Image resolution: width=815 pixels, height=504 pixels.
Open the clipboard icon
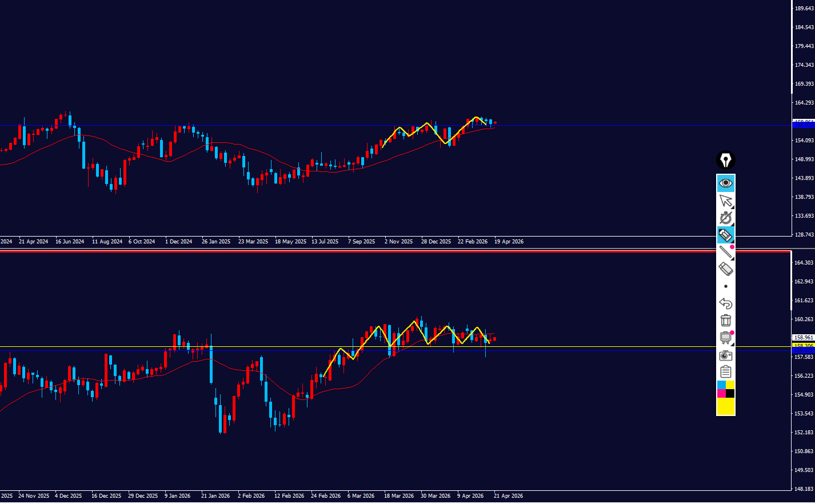point(725,372)
